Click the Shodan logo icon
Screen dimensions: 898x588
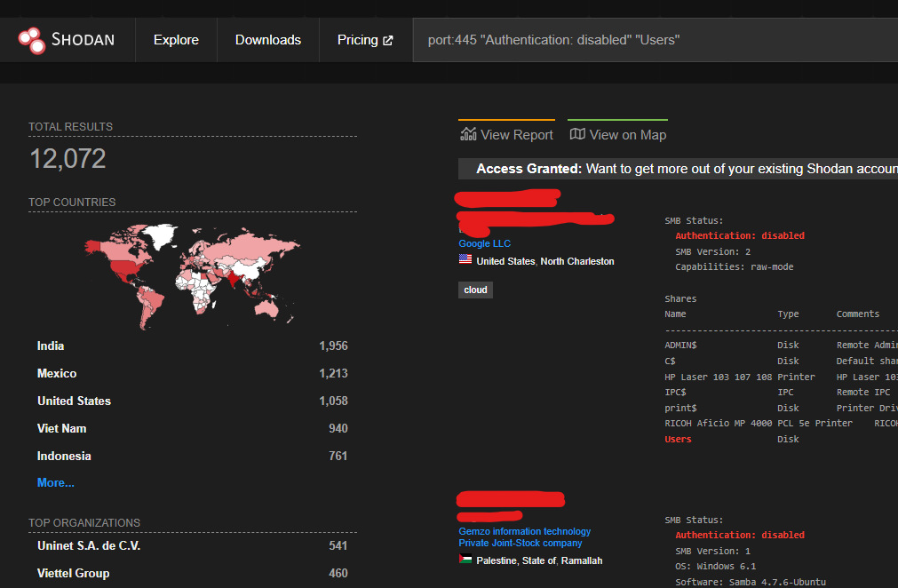tap(31, 40)
